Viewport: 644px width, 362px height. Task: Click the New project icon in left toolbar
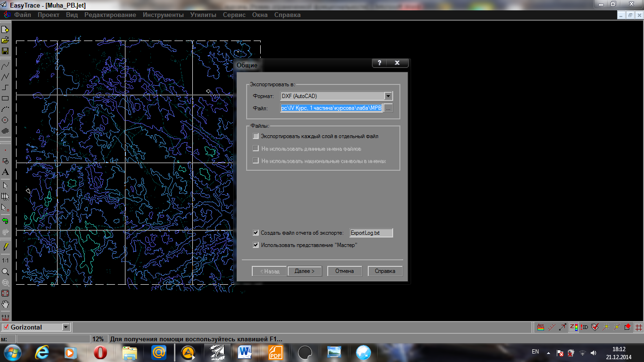[5, 30]
